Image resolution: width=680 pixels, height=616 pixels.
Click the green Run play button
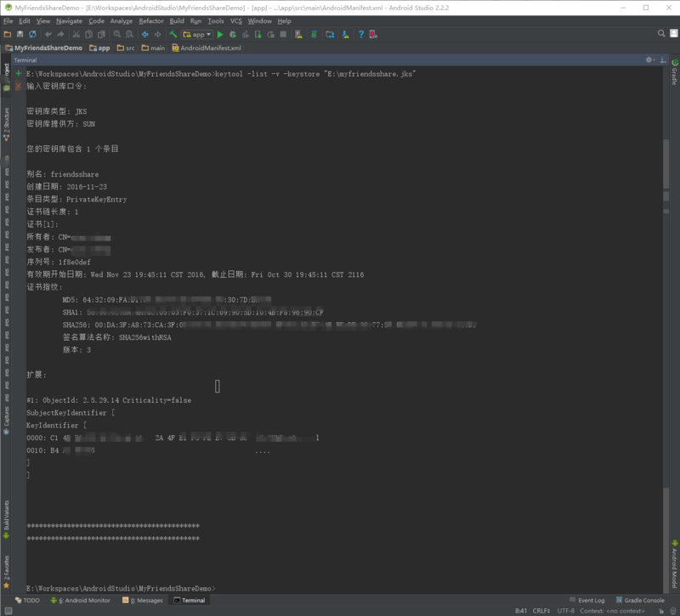point(220,34)
